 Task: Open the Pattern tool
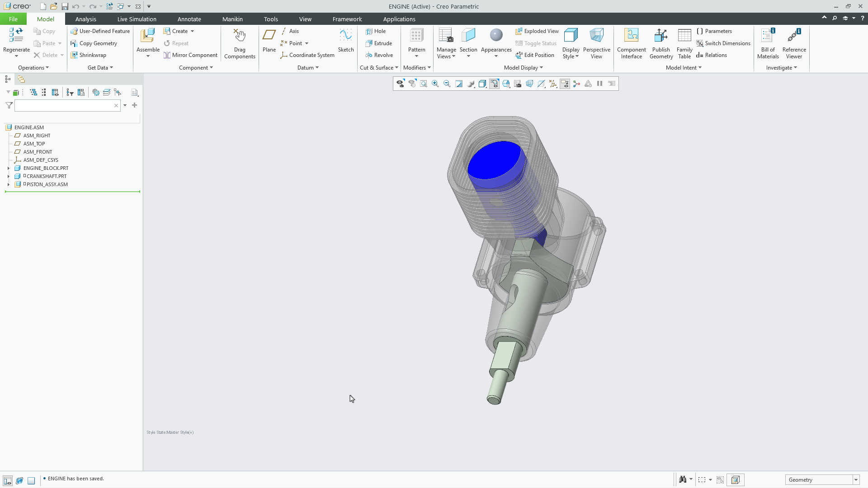tap(416, 42)
